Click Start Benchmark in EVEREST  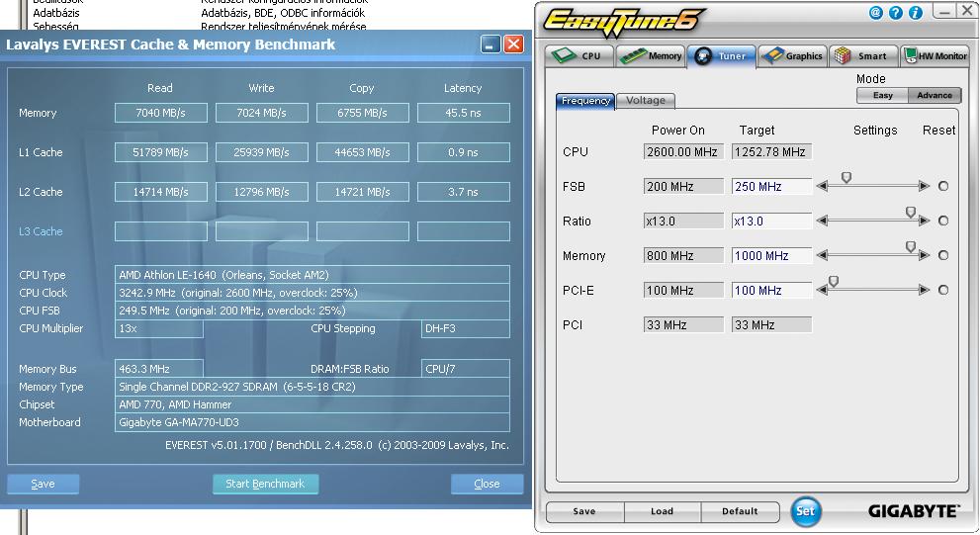[x=265, y=484]
